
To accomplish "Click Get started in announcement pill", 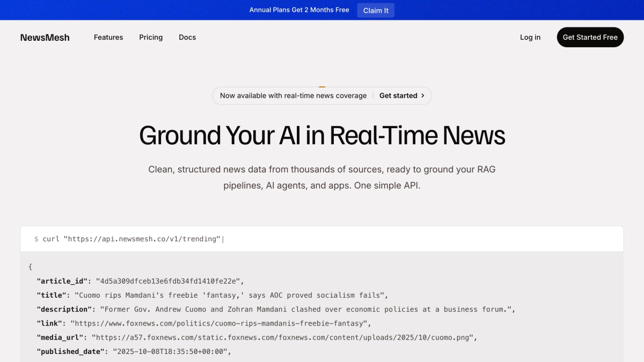I will (398, 95).
